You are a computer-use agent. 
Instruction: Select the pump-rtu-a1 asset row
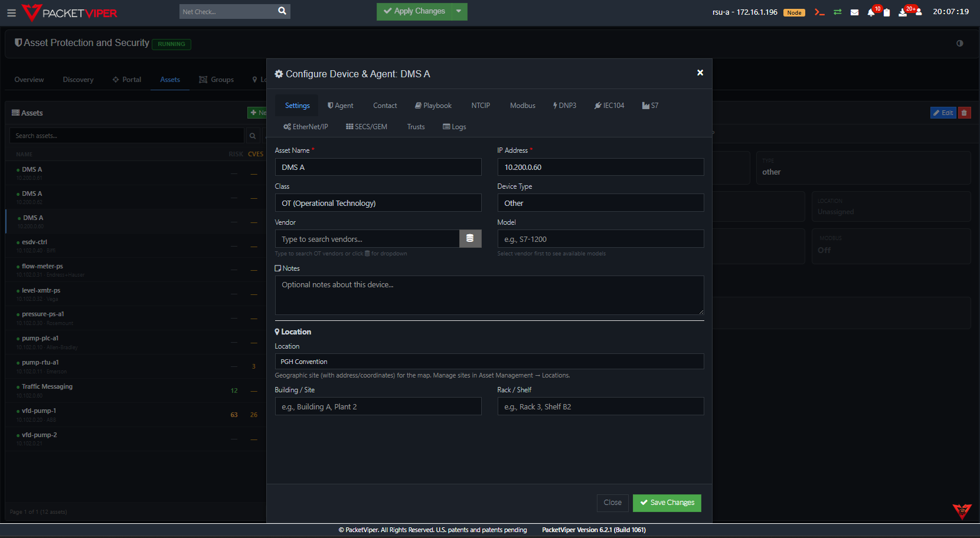click(x=136, y=367)
